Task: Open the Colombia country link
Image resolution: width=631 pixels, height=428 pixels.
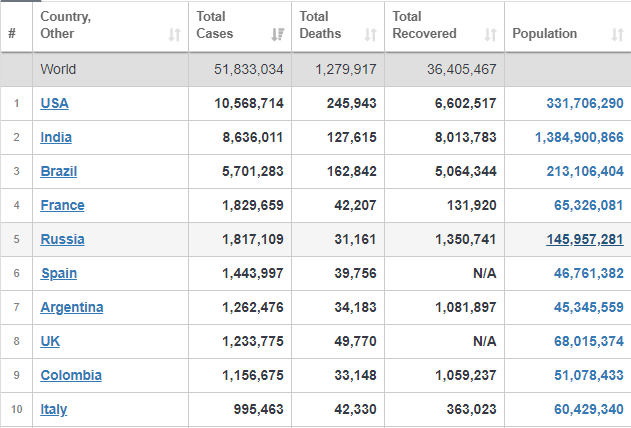Action: [71, 375]
